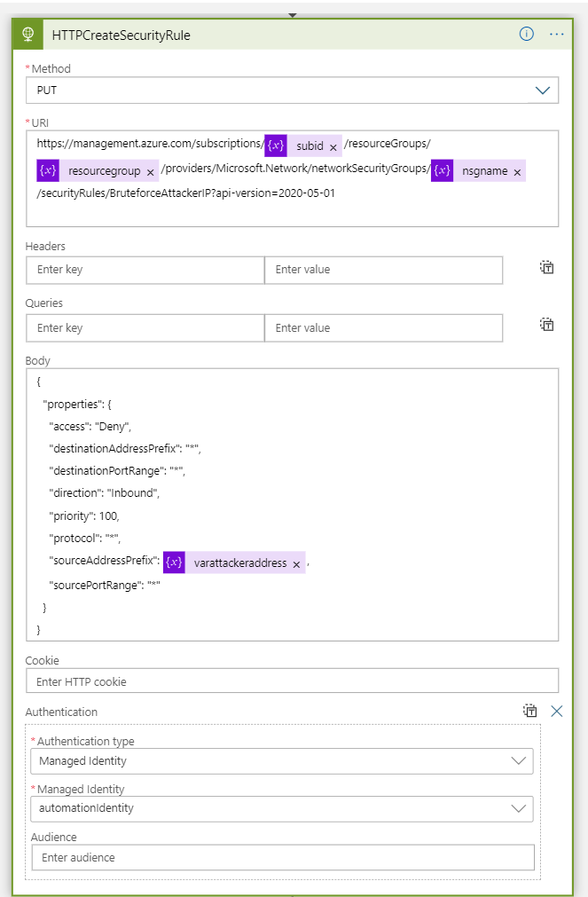Remove varattackeraddress token from Body

(x=296, y=564)
